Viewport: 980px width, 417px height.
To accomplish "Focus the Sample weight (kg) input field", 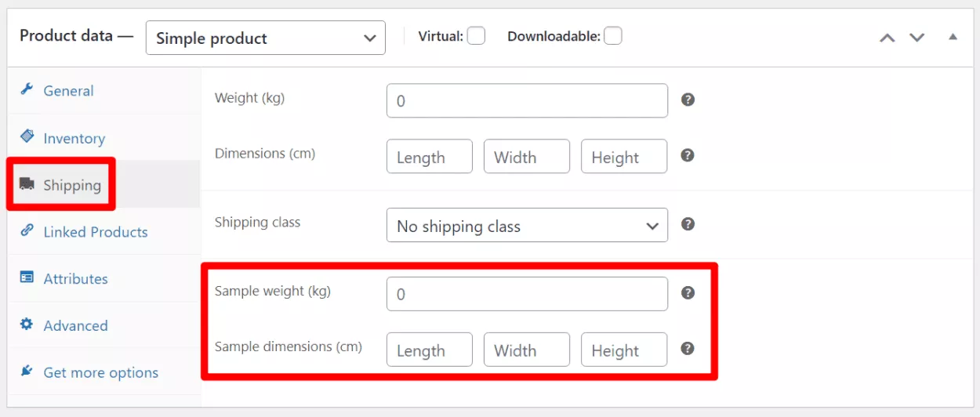I will [x=527, y=294].
